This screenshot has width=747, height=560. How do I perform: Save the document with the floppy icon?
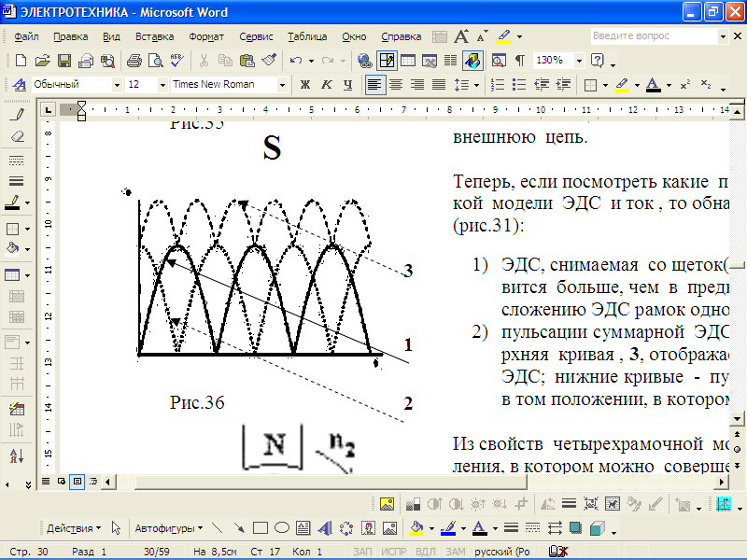pyautogui.click(x=64, y=61)
